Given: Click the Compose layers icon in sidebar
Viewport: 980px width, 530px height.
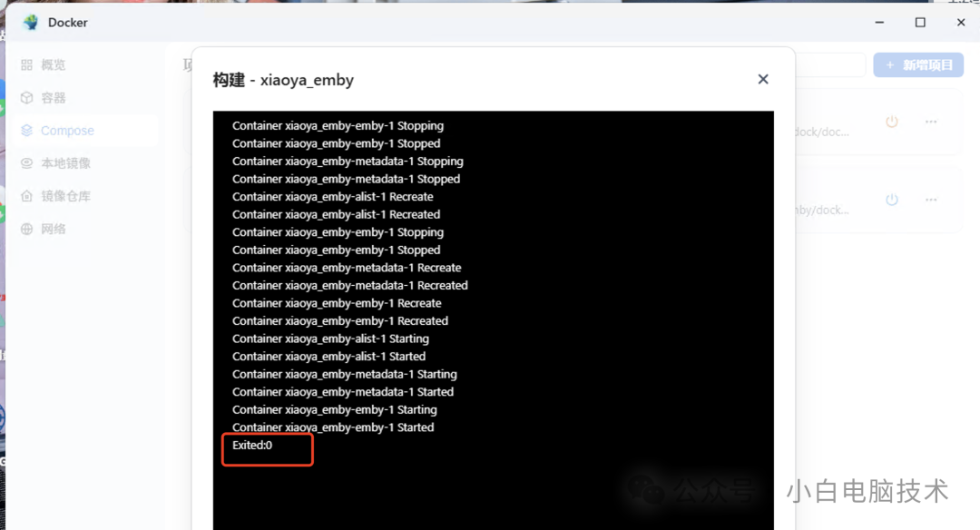Looking at the screenshot, I should [26, 131].
